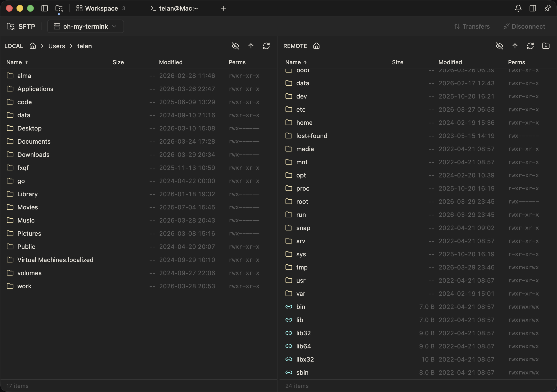The height and width of the screenshot is (392, 557).
Task: Click the folder icon beside local go
Action: coord(10,181)
